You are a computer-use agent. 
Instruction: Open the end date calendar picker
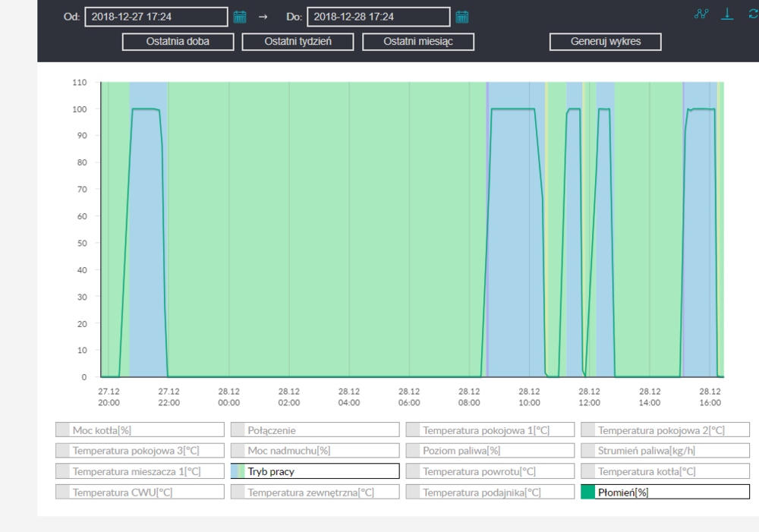coord(461,17)
